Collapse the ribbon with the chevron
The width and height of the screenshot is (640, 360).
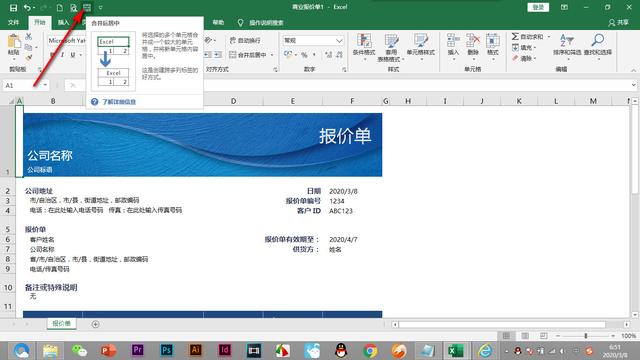pyautogui.click(x=633, y=70)
